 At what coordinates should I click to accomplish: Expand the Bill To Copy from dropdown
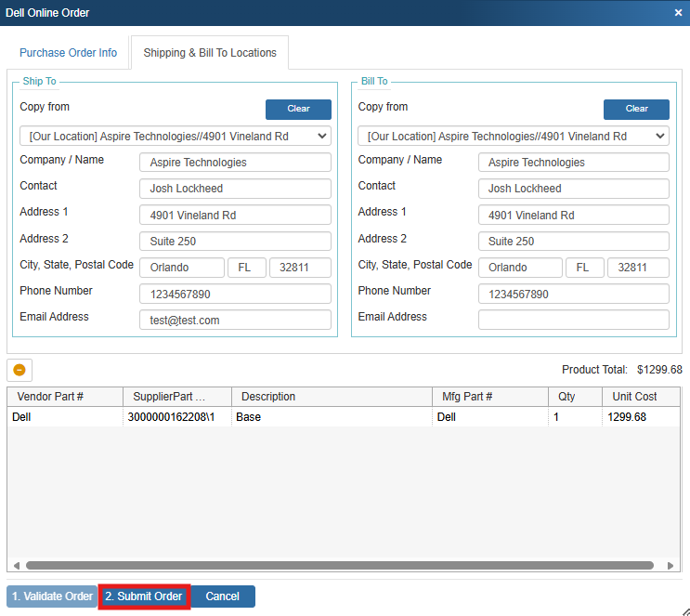coord(514,136)
